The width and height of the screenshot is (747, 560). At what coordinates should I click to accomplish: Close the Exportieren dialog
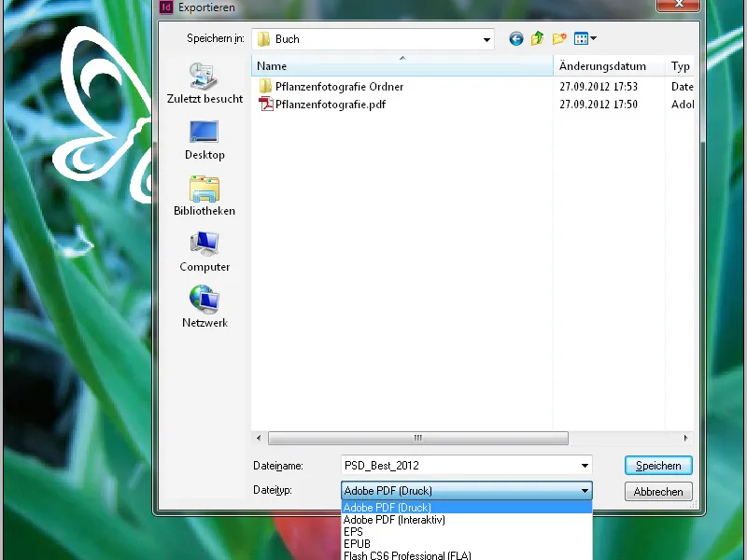click(680, 4)
